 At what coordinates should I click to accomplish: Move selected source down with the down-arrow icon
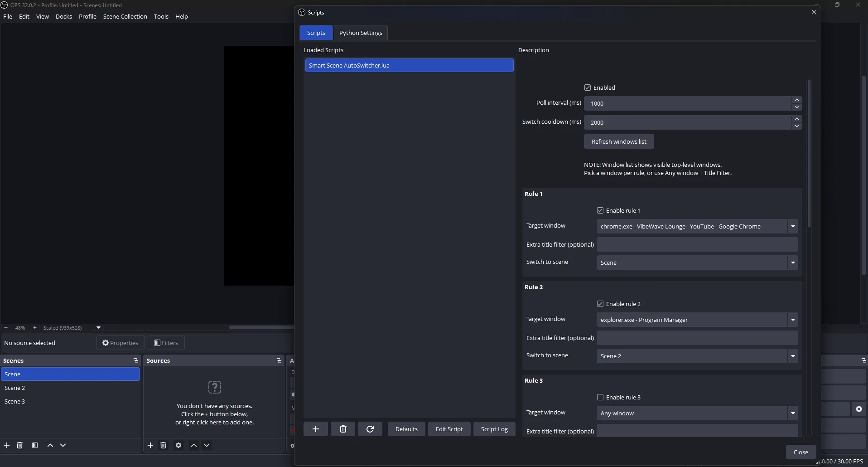pos(207,445)
